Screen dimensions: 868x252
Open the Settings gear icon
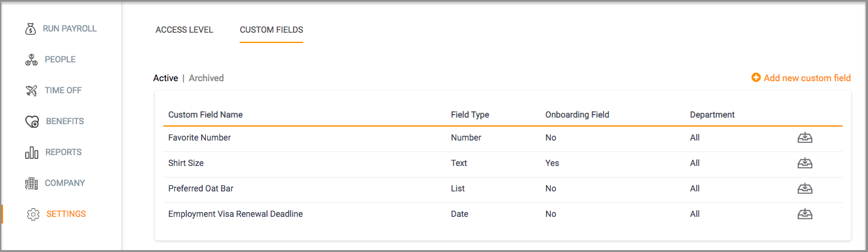(x=33, y=214)
